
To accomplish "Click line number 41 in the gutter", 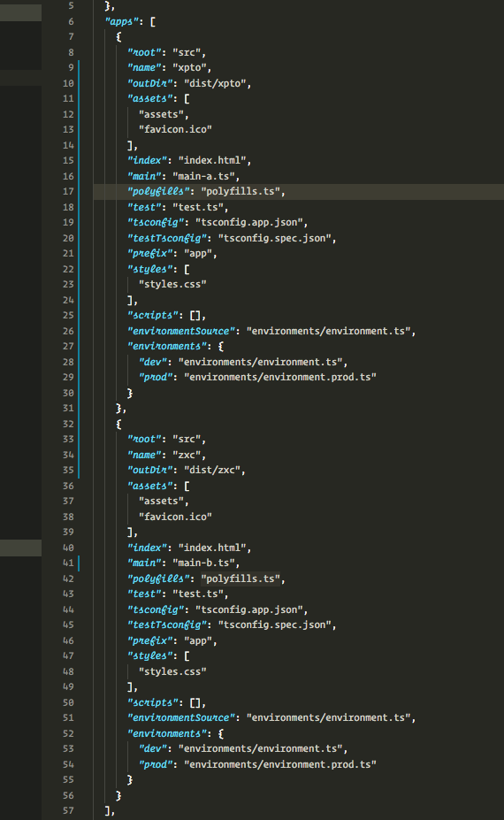I will click(x=68, y=563).
